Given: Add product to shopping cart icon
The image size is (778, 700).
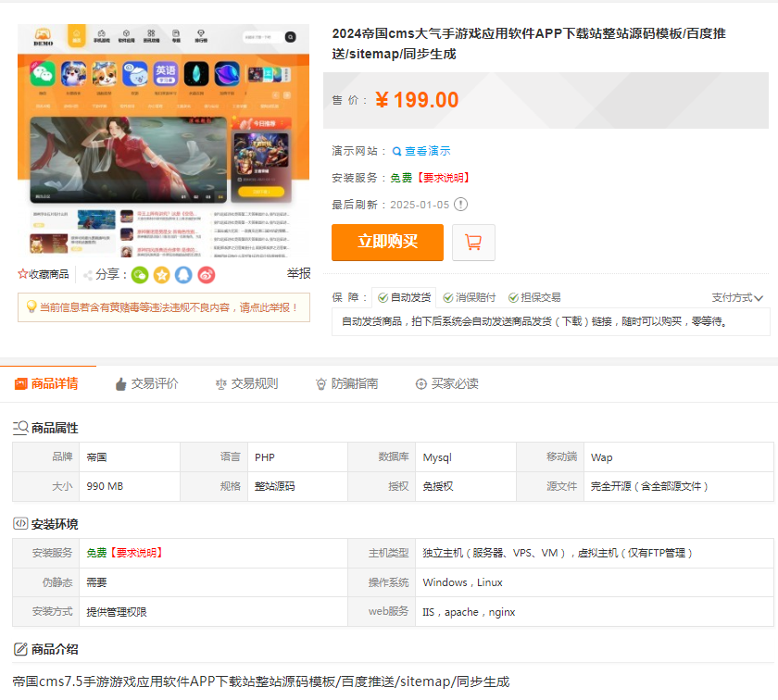Looking at the screenshot, I should 473,243.
